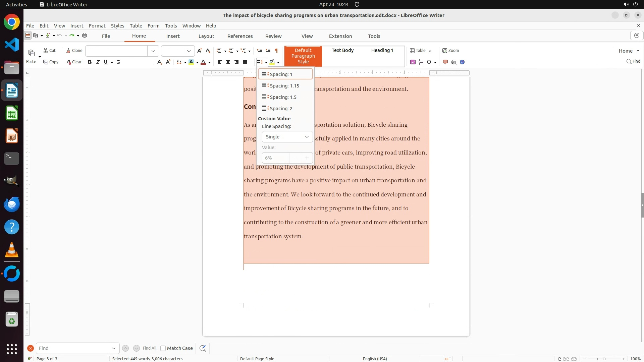
Task: Toggle bold formatting
Action: tap(90, 62)
